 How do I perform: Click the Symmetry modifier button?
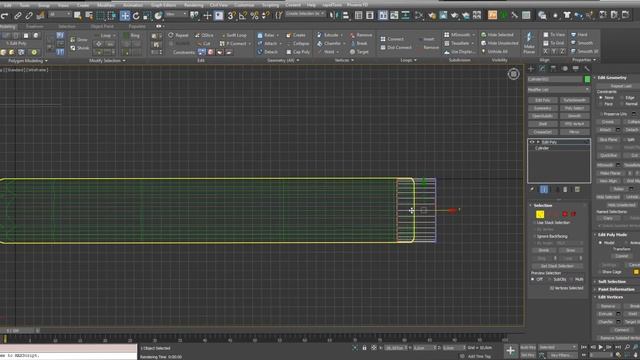point(542,108)
